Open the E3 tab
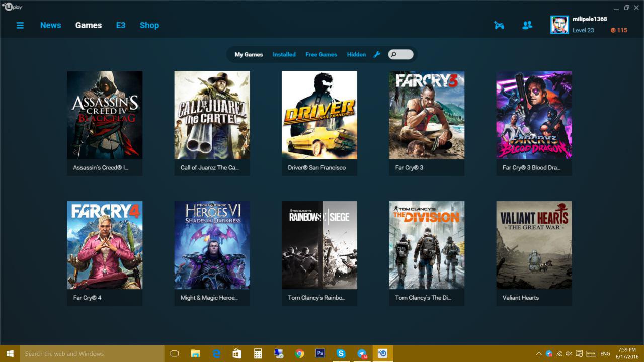Screen dimensions: 644x362 pos(121,25)
